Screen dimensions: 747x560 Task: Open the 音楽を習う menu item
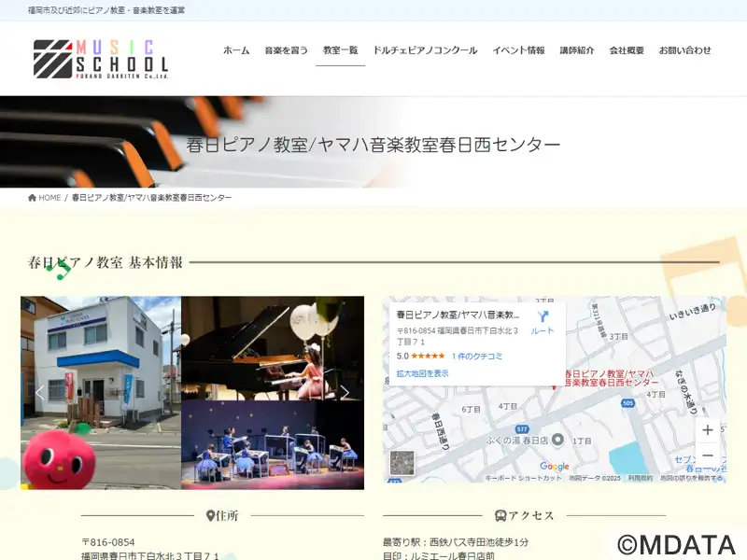pyautogui.click(x=287, y=50)
